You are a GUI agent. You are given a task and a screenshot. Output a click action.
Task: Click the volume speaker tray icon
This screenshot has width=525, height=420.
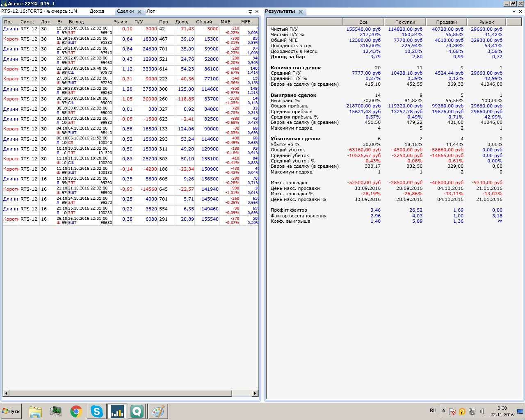482,411
